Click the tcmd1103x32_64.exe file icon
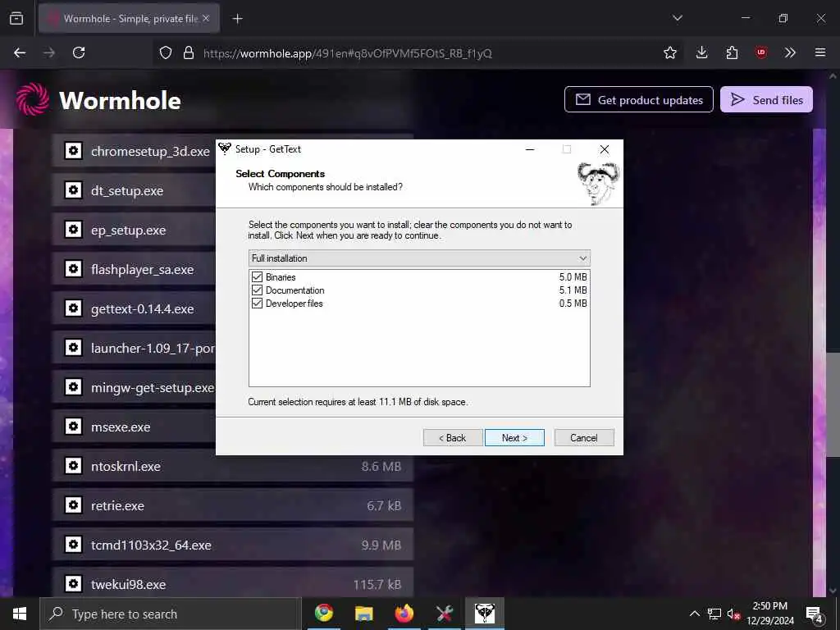The image size is (840, 630). [73, 545]
